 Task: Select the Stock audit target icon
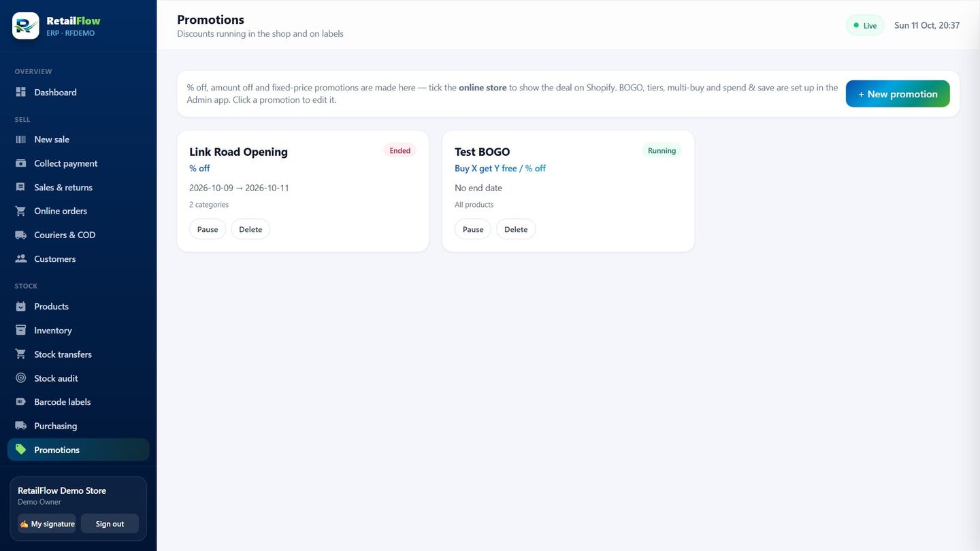20,378
